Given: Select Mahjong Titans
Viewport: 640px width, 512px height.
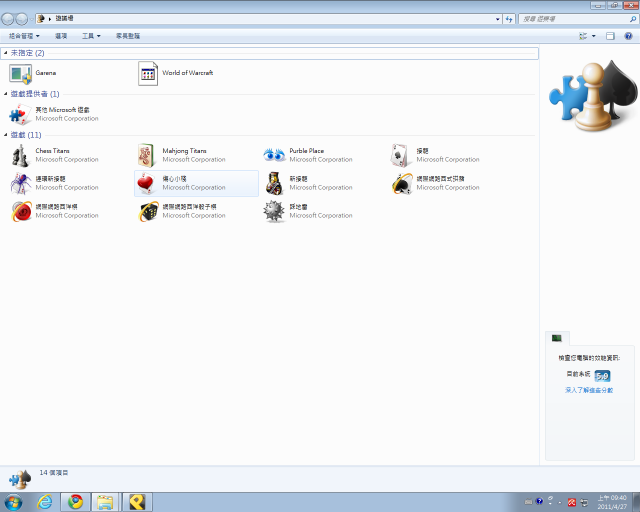Looking at the screenshot, I should (181, 155).
